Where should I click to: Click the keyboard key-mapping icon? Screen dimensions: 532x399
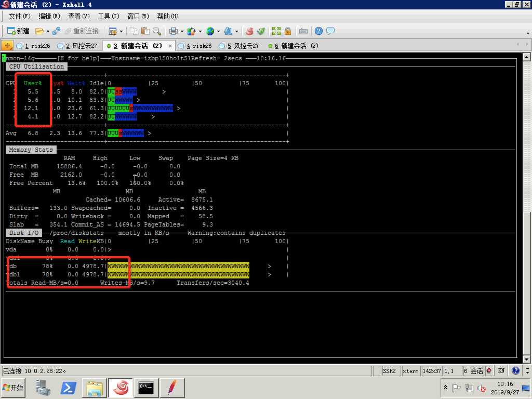(x=303, y=31)
